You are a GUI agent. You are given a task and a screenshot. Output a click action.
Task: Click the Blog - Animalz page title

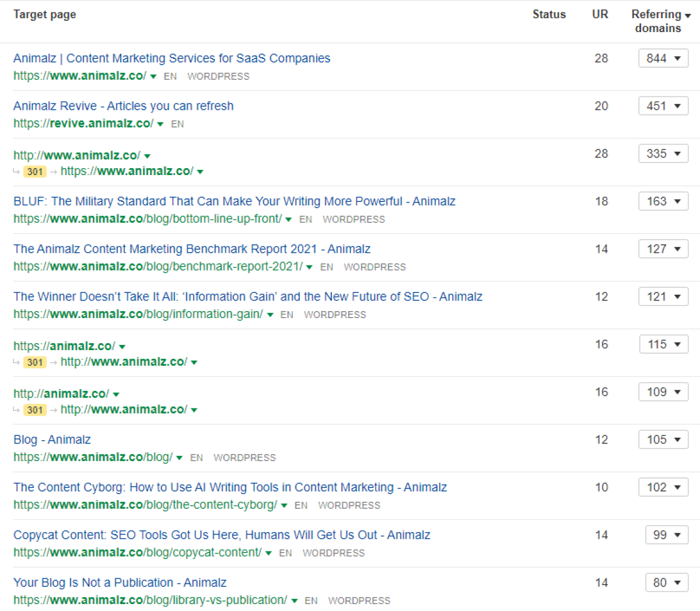pos(52,440)
